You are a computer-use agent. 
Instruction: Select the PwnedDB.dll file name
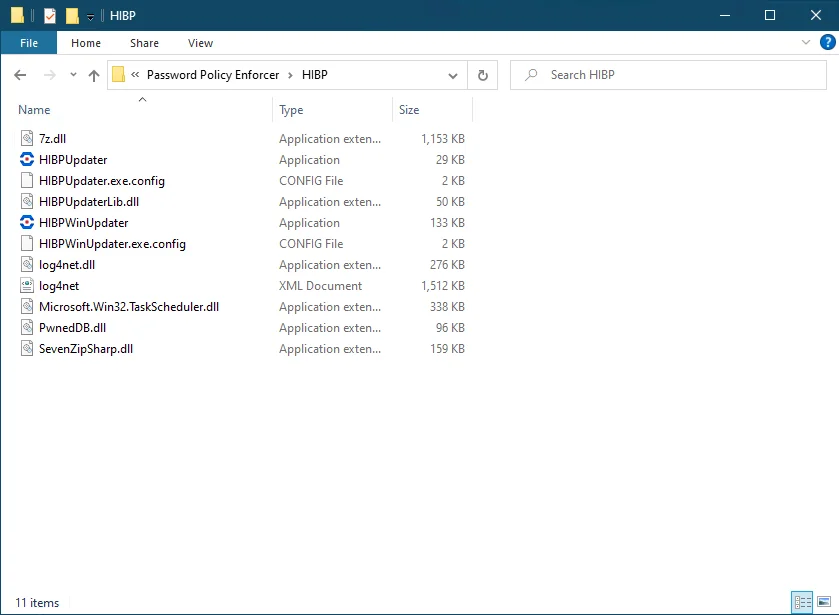click(72, 328)
